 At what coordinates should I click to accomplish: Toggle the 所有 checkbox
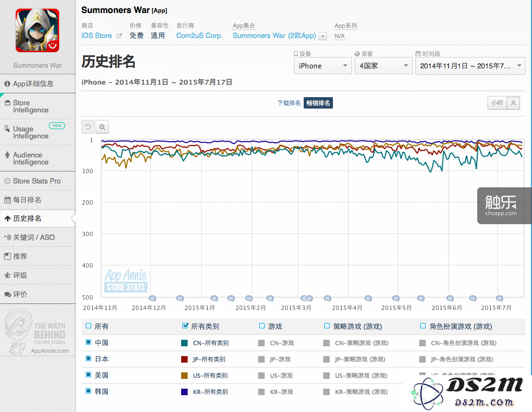88,326
